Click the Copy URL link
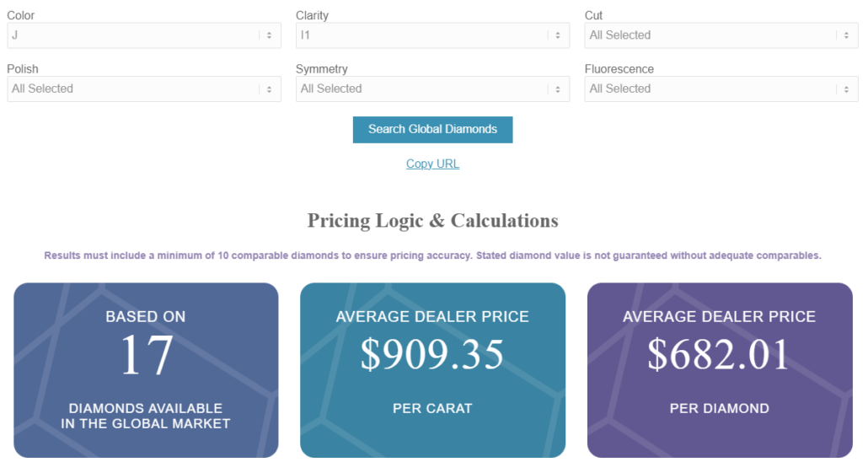 (432, 164)
